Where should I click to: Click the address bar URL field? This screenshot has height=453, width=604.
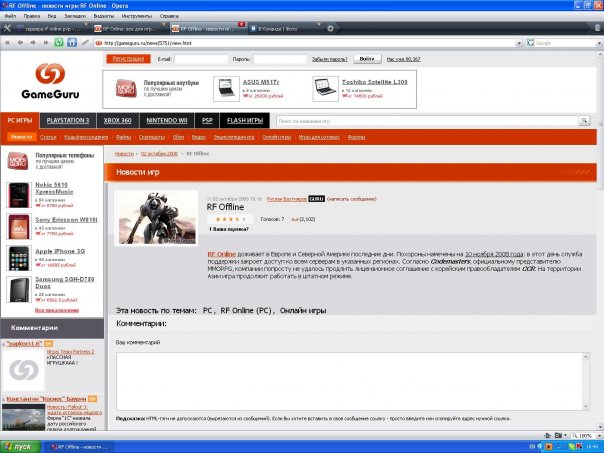coord(306,43)
